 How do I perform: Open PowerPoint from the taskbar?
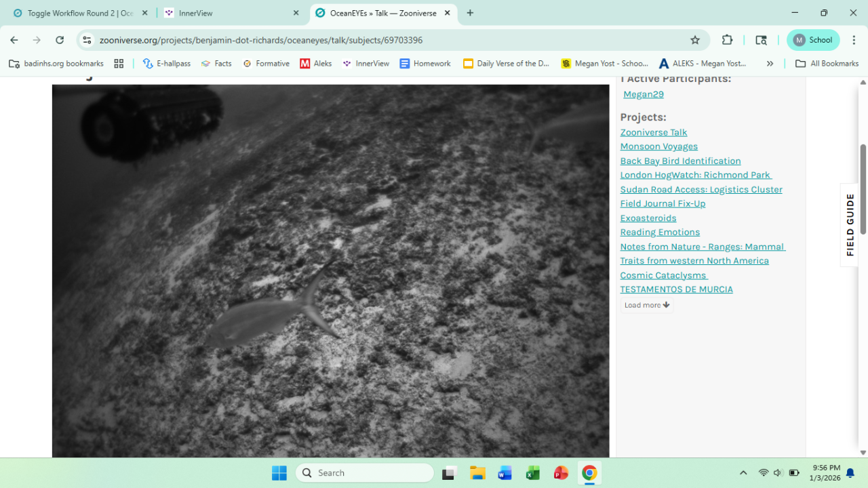click(x=561, y=472)
